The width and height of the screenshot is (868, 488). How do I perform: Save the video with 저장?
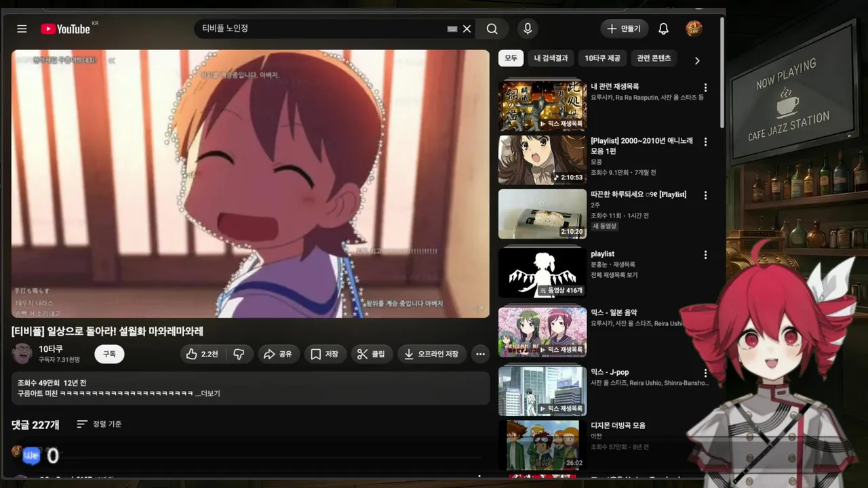[x=325, y=354]
